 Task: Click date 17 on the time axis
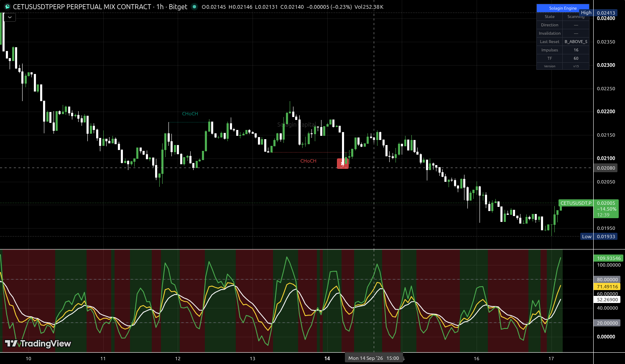[551, 359]
